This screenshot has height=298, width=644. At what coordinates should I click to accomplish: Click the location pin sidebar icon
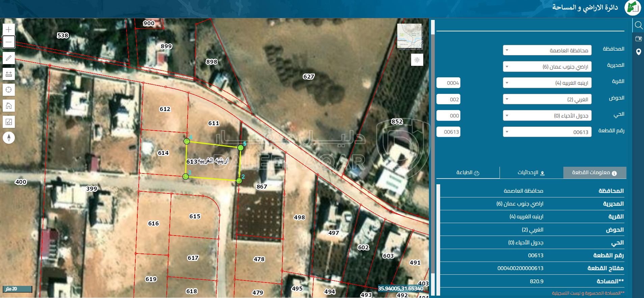tap(638, 52)
